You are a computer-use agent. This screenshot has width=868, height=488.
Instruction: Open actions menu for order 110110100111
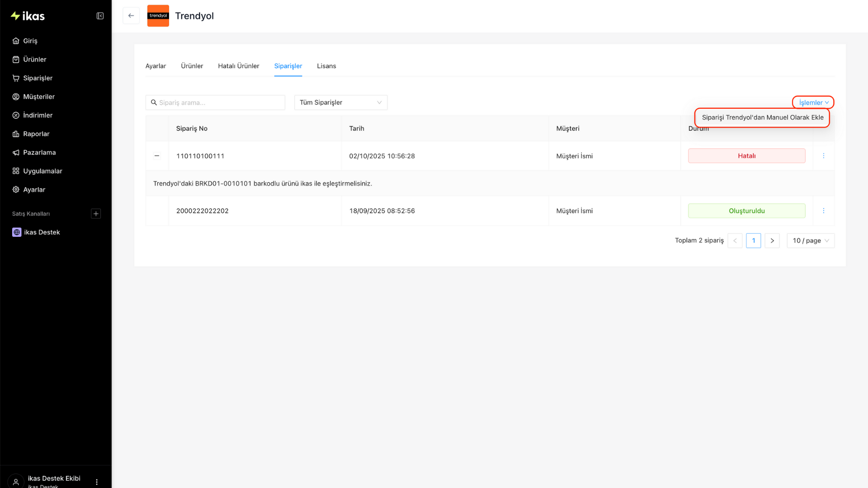(824, 156)
